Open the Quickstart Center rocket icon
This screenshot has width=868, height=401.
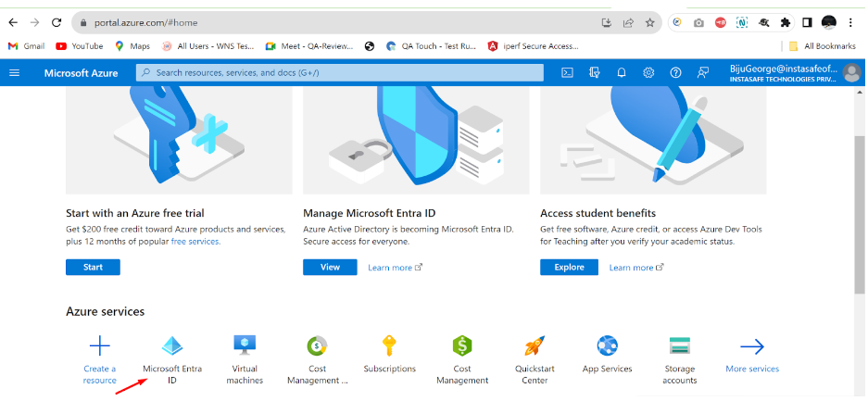pos(535,345)
